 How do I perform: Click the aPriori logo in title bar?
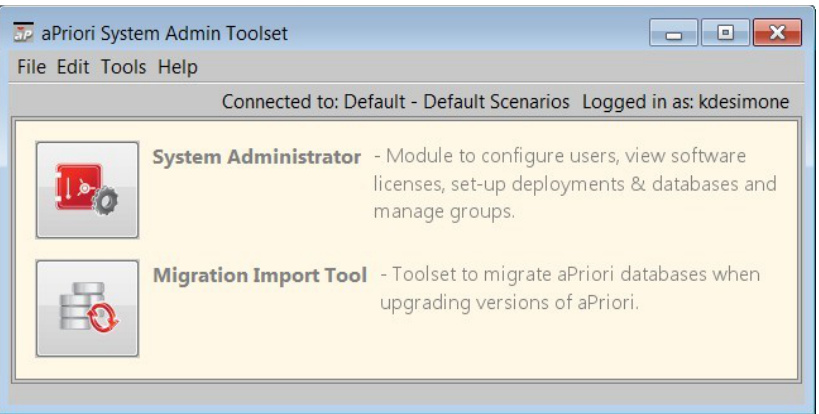pos(24,34)
